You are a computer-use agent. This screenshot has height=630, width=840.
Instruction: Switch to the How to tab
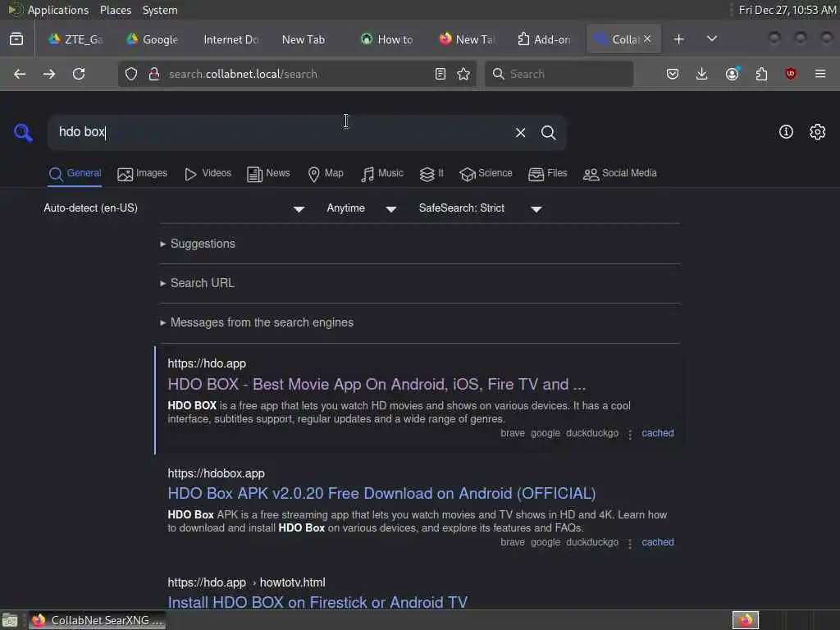(x=387, y=39)
